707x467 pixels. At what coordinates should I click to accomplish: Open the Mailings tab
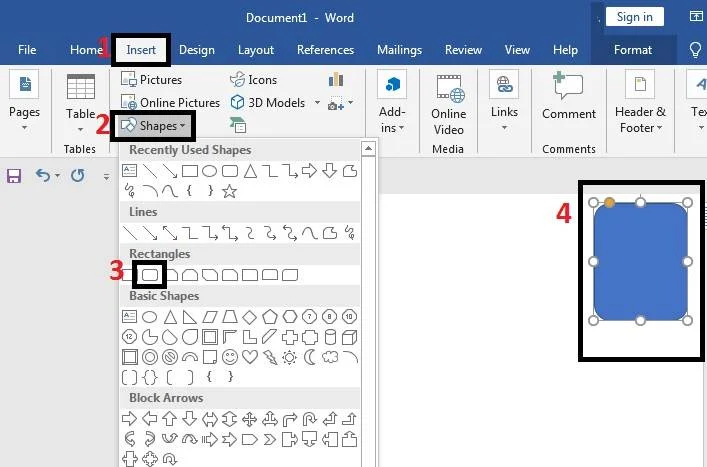[x=399, y=50]
